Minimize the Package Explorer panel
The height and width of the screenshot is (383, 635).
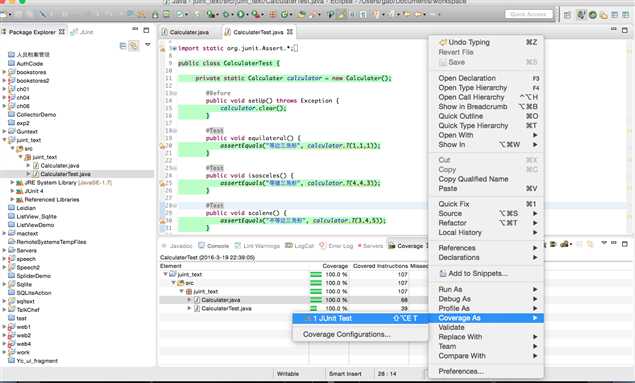[x=135, y=30]
